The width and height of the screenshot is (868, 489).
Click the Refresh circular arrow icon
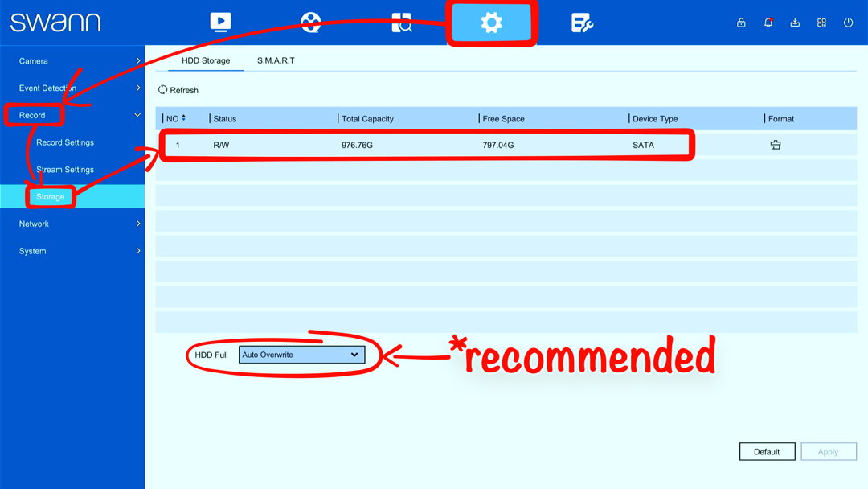162,90
